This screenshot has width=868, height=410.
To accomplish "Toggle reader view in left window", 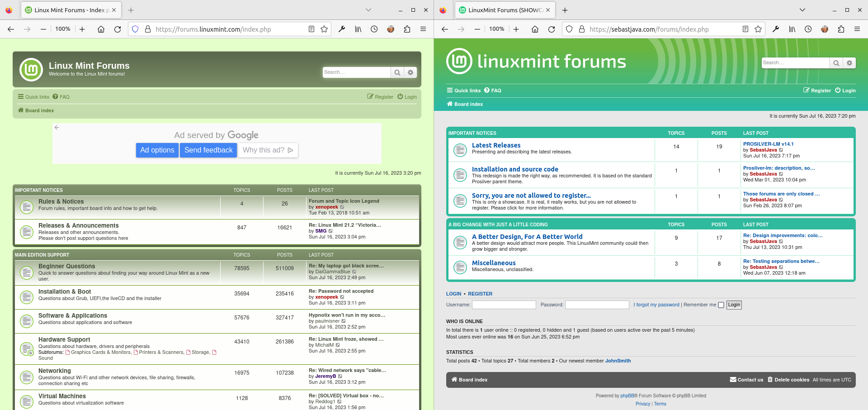I will coord(311,29).
